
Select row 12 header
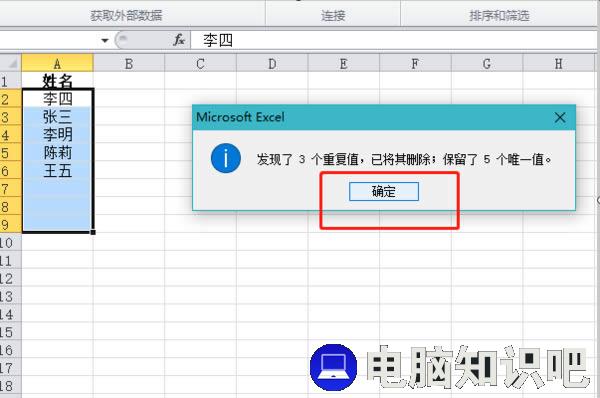coord(11,278)
